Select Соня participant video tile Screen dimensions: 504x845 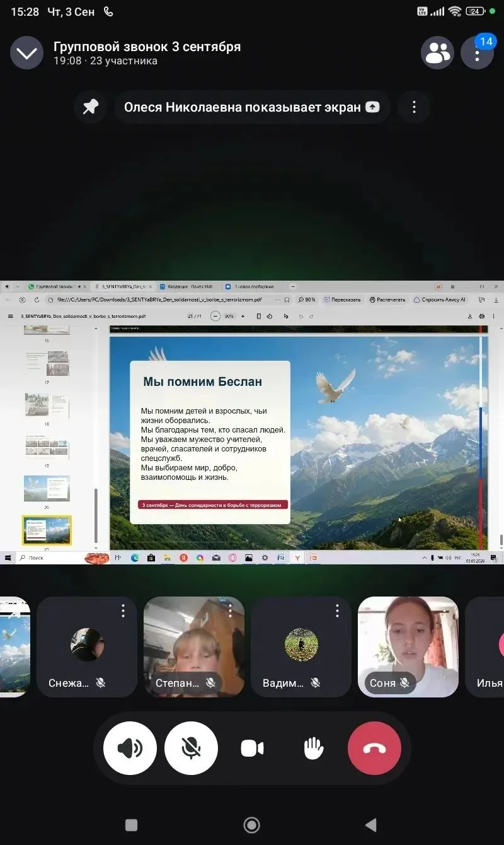click(x=408, y=647)
